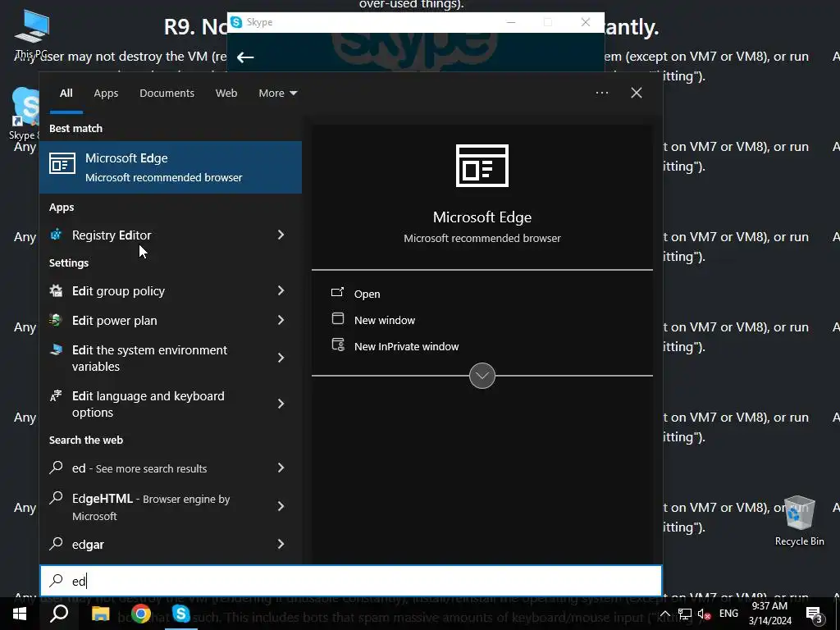The height and width of the screenshot is (630, 840).
Task: Switch to the Web search tab
Action: (x=226, y=94)
